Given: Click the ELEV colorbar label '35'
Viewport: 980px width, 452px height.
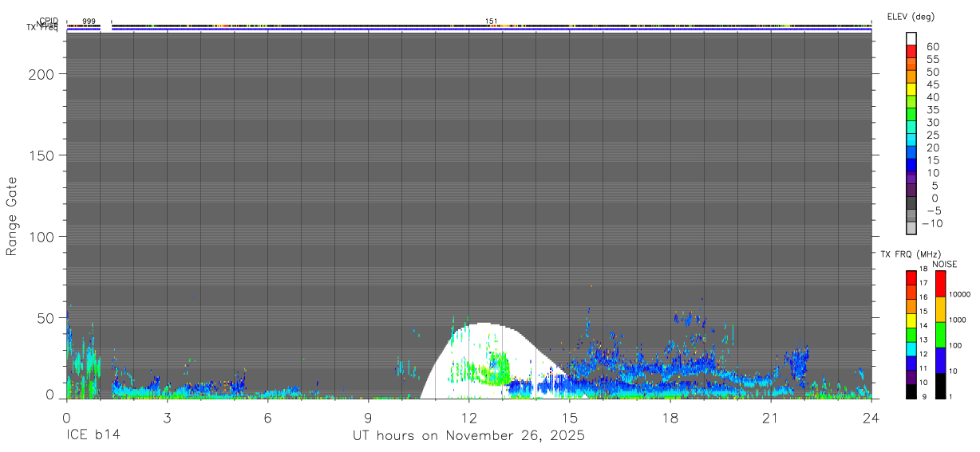Looking at the screenshot, I should click(933, 109).
